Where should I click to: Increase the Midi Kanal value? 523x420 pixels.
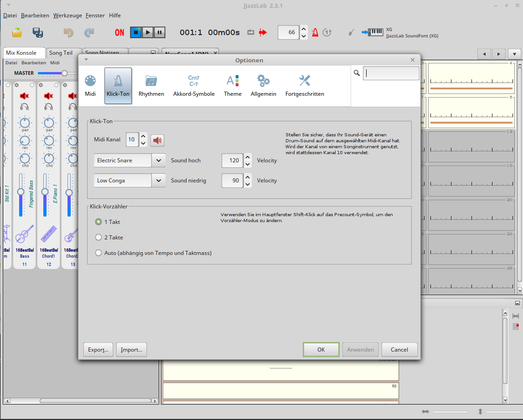(143, 136)
